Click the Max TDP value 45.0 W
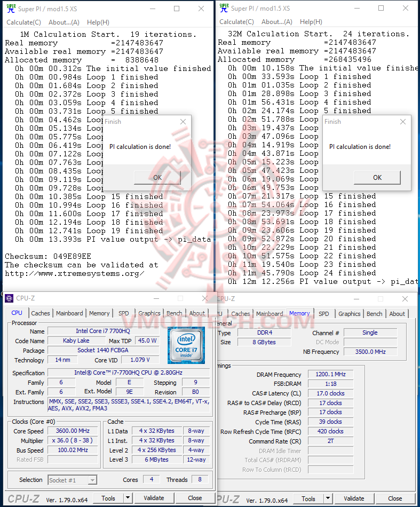 pyautogui.click(x=147, y=340)
